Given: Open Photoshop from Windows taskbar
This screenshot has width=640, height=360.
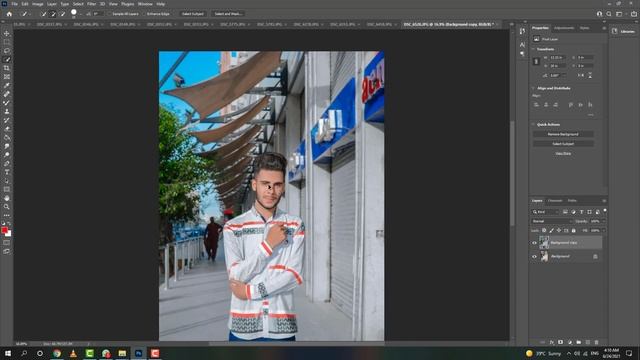Looking at the screenshot, I should click(x=138, y=353).
